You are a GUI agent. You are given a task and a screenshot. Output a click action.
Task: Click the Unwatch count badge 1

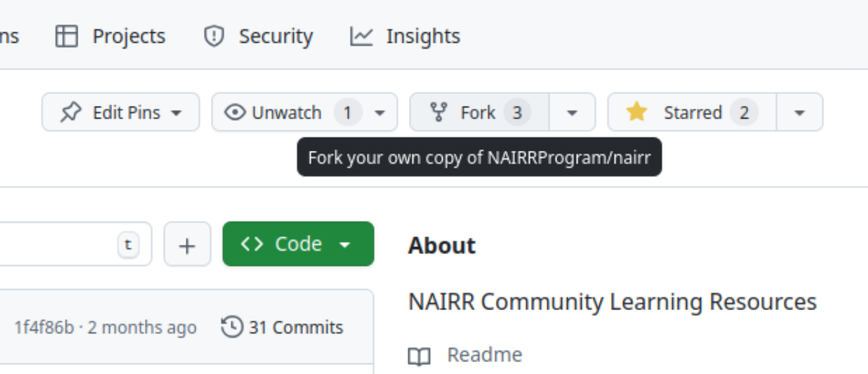347,113
